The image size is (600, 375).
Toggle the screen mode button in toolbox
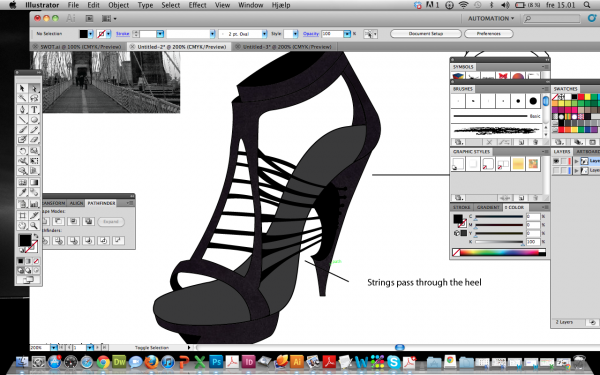[x=28, y=280]
